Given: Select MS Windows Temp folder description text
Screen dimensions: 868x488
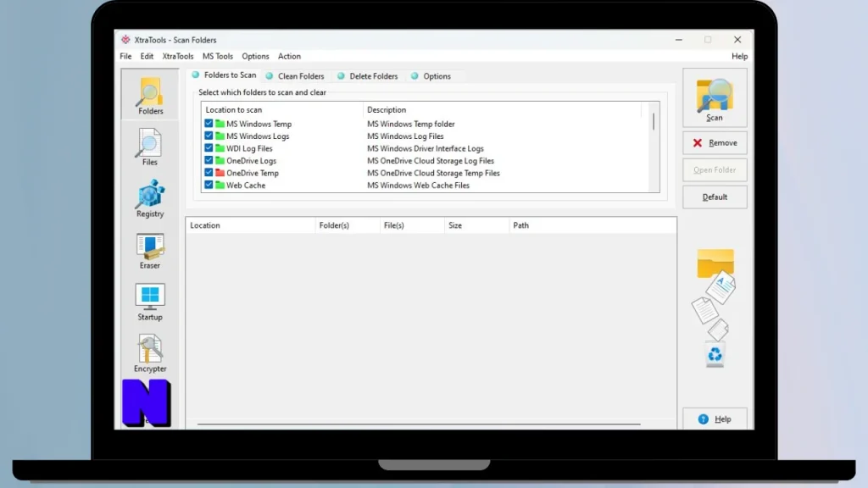Looking at the screenshot, I should (x=411, y=124).
